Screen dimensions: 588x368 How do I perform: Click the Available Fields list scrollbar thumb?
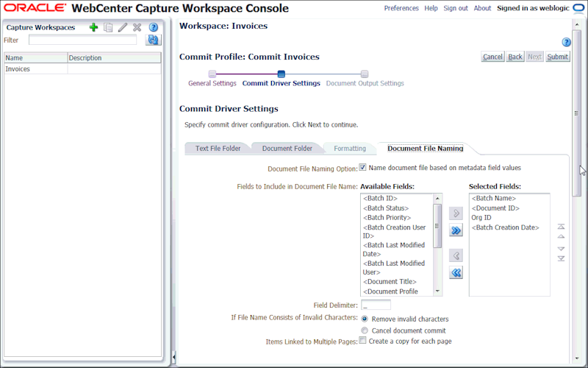pos(437,226)
